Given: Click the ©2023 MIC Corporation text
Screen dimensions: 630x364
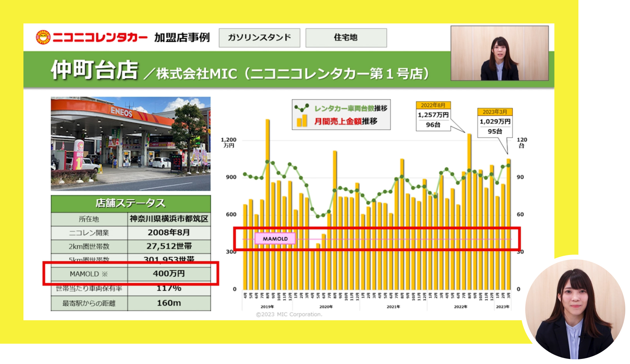Looking at the screenshot, I should [289, 314].
